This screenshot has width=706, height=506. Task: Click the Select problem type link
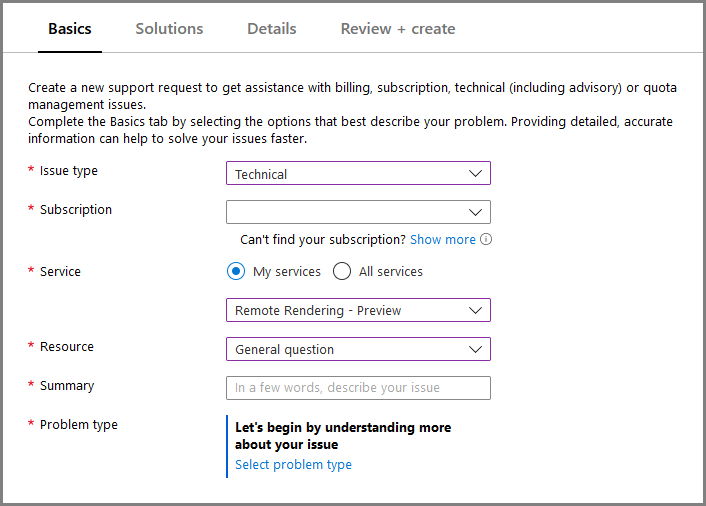click(x=293, y=465)
